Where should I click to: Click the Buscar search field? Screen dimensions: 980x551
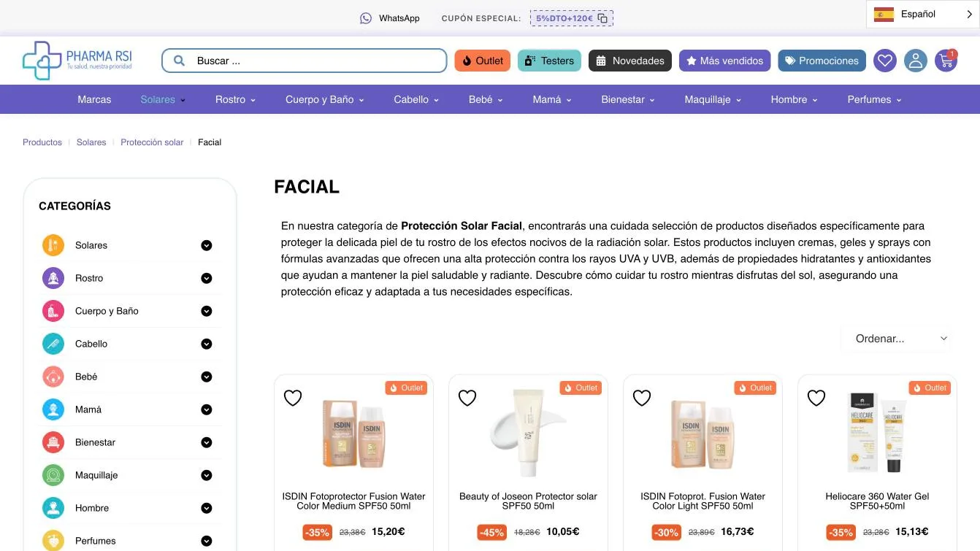304,61
